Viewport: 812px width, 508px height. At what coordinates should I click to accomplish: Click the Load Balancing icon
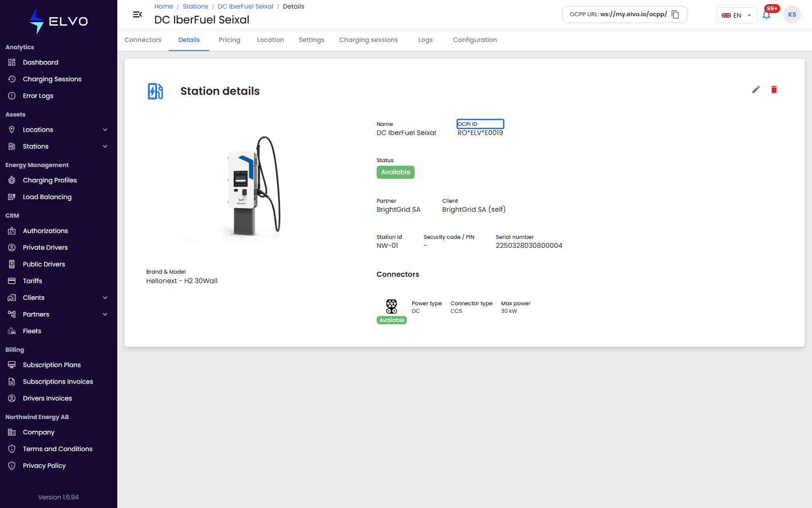[12, 197]
